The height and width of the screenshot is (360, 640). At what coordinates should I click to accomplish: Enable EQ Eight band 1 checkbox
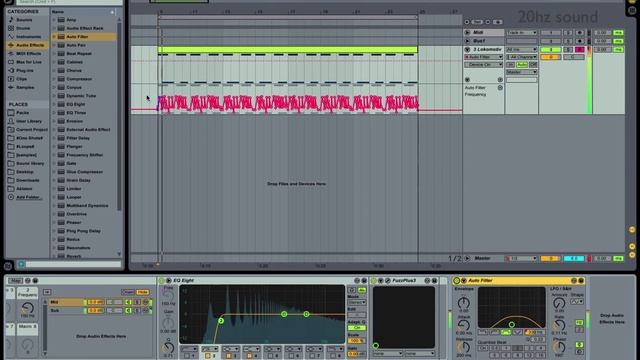click(x=187, y=356)
